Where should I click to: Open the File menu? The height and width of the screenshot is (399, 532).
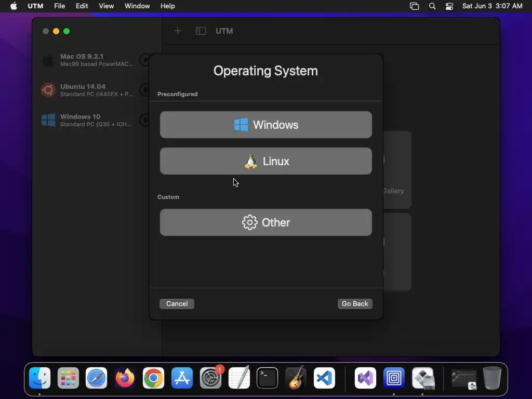point(59,6)
